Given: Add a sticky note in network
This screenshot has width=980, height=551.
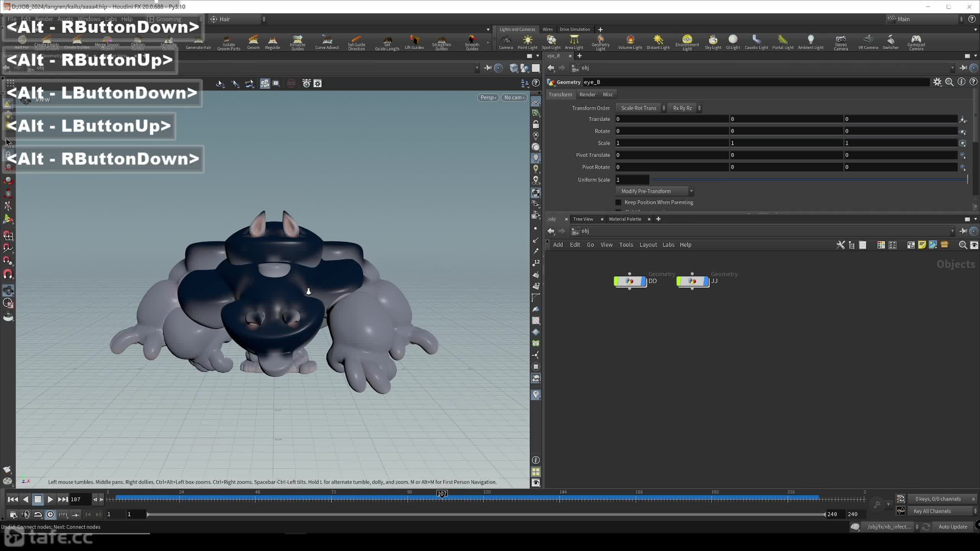Looking at the screenshot, I should (x=922, y=245).
